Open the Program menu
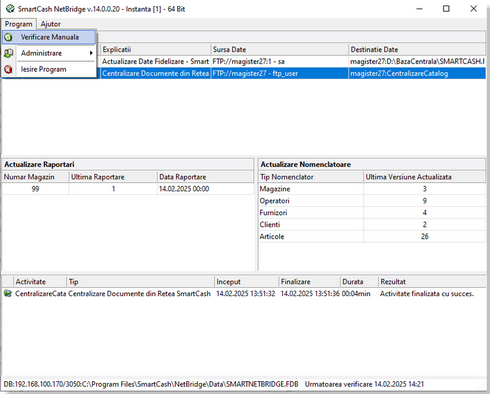 [x=18, y=24]
